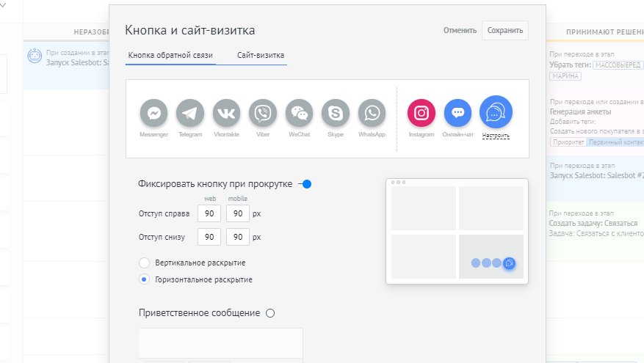Select the Viber channel icon
Viewport: 644px width, 363px height.
263,113
